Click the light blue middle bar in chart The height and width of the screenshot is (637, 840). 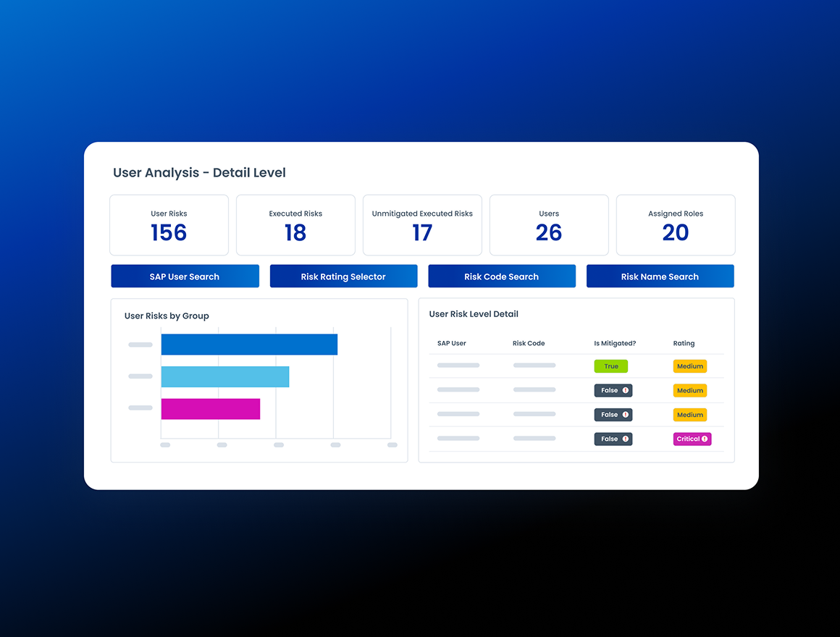tap(225, 377)
